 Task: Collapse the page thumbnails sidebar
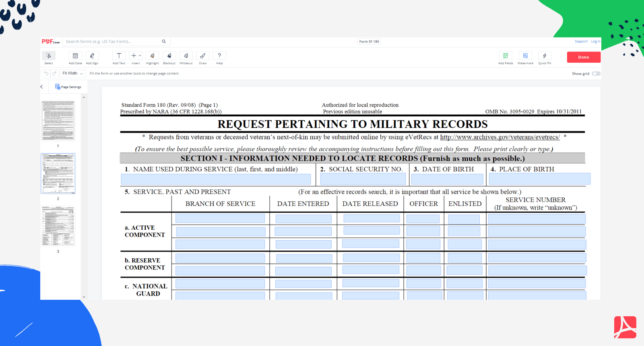(x=42, y=87)
